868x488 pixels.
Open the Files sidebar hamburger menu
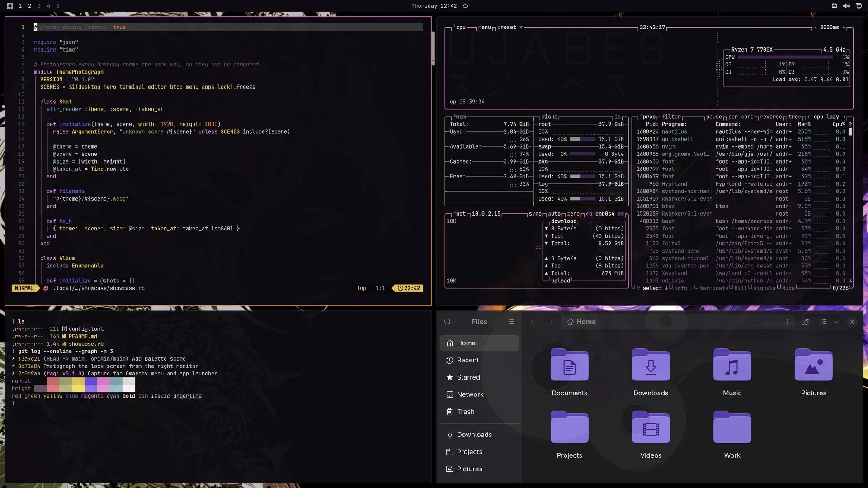click(x=512, y=322)
